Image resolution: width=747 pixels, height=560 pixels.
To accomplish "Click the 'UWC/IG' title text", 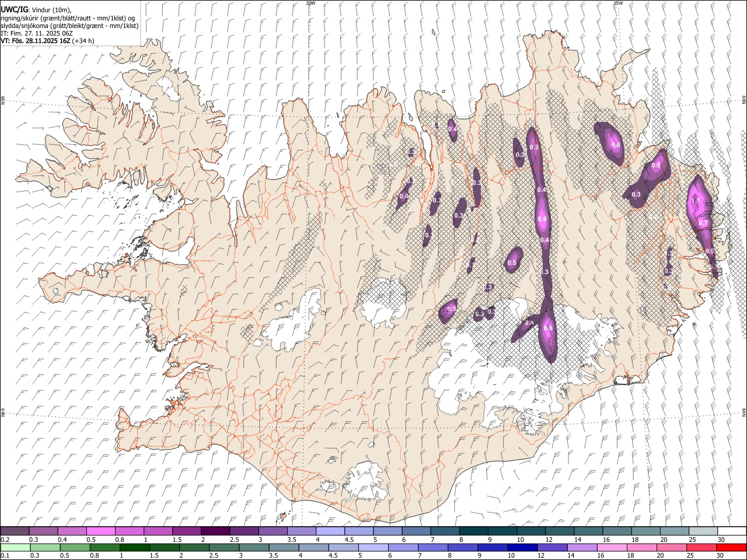I will (14, 9).
